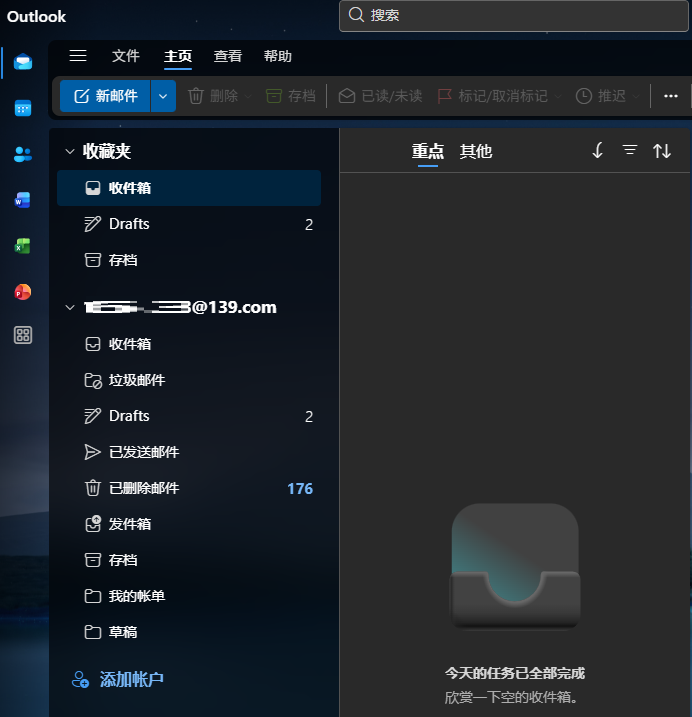Screen dimensions: 692x717
Task: Select 收件箱 under 收藏夹
Action: click(x=189, y=188)
